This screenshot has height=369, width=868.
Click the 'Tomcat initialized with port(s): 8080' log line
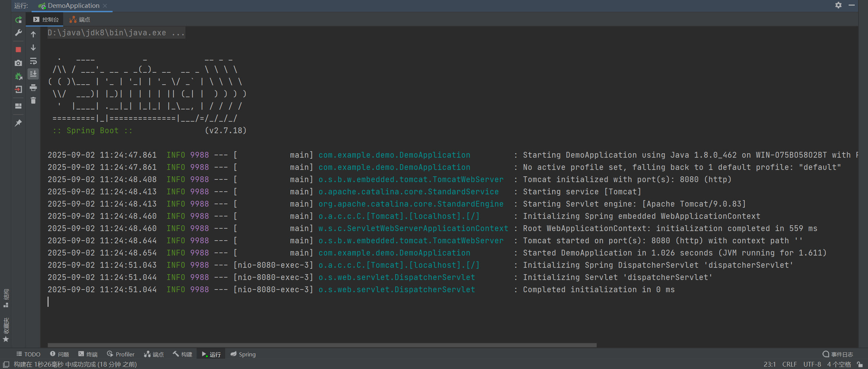coord(627,179)
